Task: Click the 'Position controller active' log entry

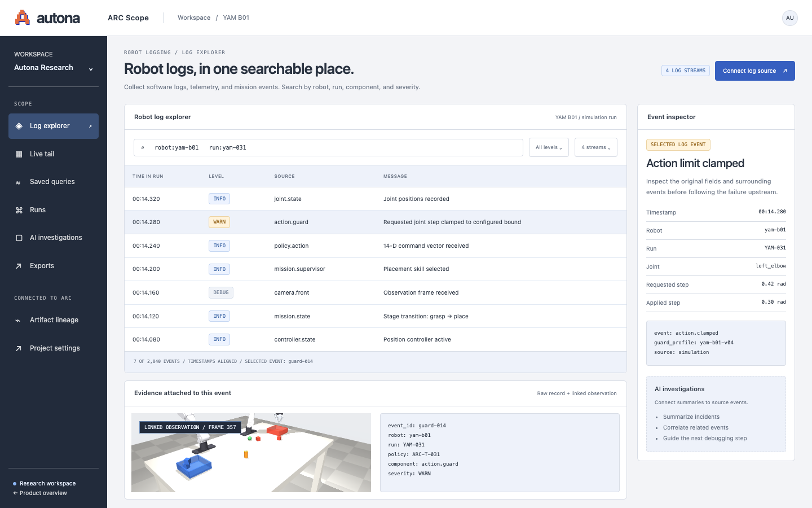Action: 375,340
